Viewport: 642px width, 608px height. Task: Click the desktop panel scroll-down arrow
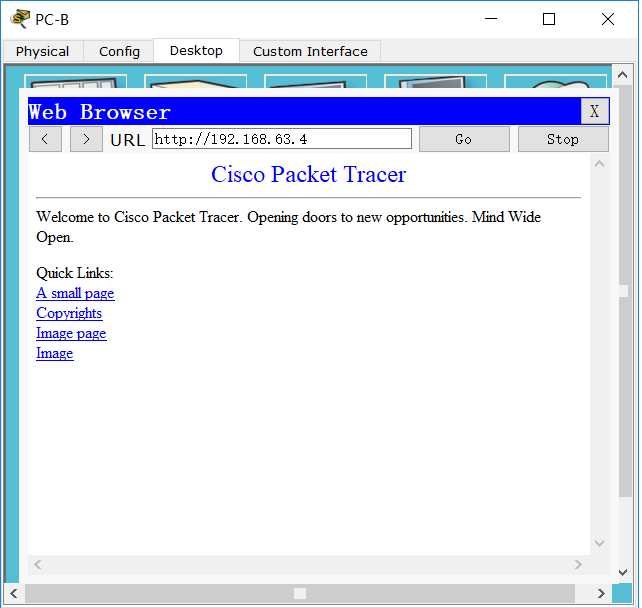(622, 572)
